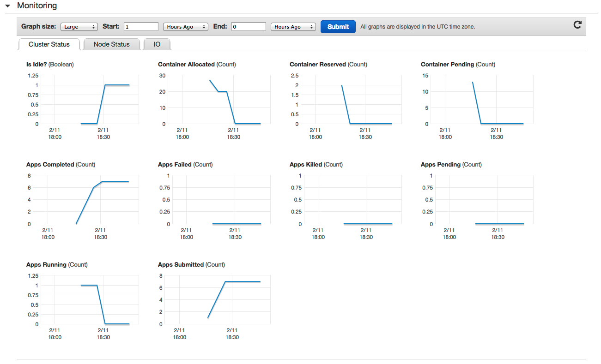Click the Submit button
The width and height of the screenshot is (601, 364).
tap(338, 27)
